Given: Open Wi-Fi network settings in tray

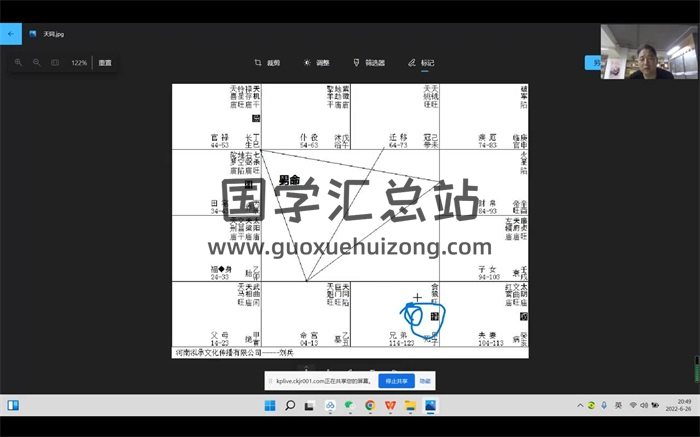Looking at the screenshot, I should click(x=633, y=405).
